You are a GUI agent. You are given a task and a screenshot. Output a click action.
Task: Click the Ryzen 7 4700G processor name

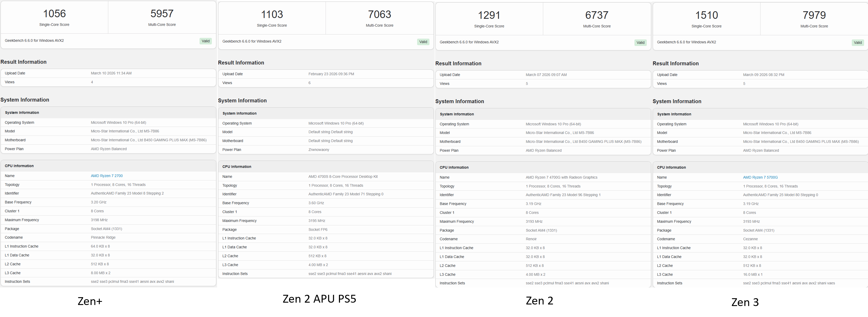561,177
